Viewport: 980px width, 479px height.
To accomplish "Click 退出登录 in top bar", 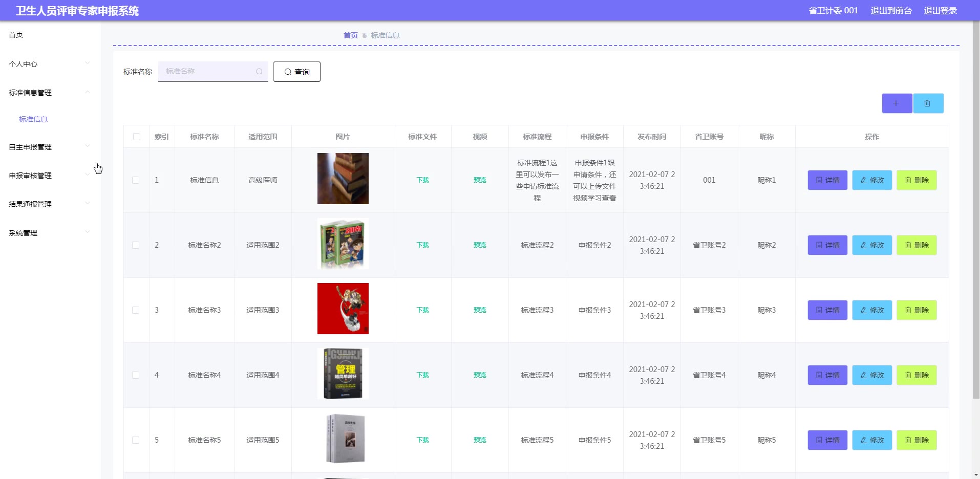I will (x=940, y=10).
